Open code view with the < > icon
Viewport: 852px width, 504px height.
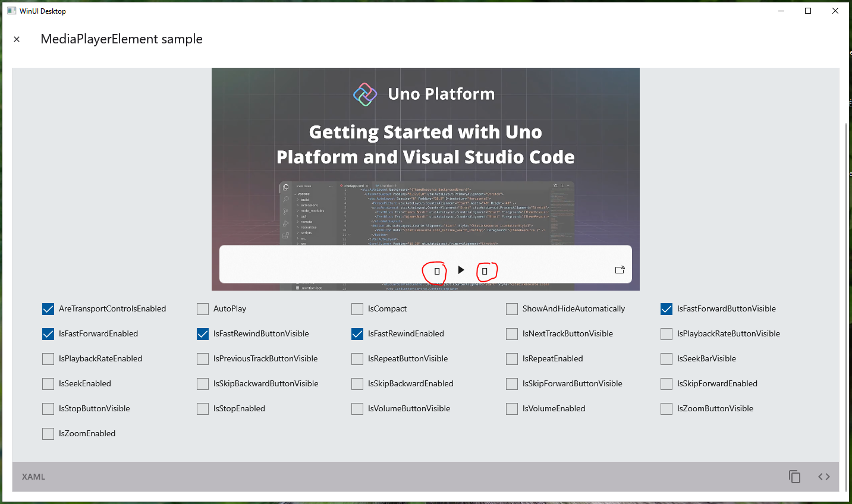coord(823,476)
